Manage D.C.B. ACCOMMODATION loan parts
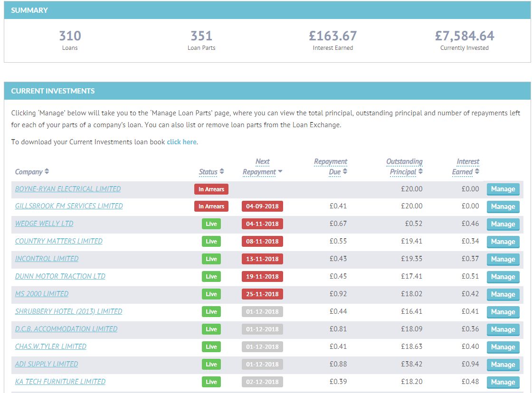This screenshot has height=393, width=532. [503, 329]
